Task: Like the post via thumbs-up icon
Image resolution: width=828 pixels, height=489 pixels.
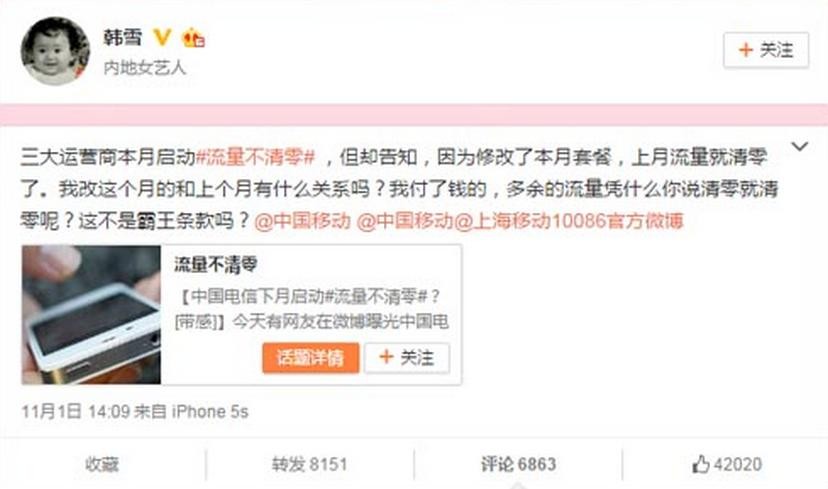Action: tap(701, 464)
